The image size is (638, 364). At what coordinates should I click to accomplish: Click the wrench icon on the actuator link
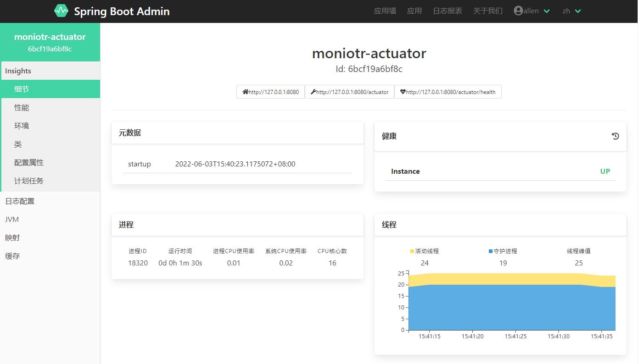[x=313, y=92]
